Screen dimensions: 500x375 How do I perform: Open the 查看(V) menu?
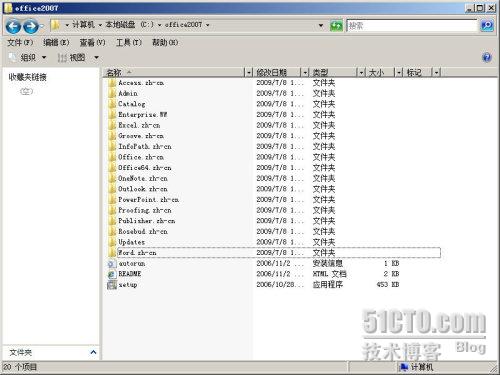point(92,43)
